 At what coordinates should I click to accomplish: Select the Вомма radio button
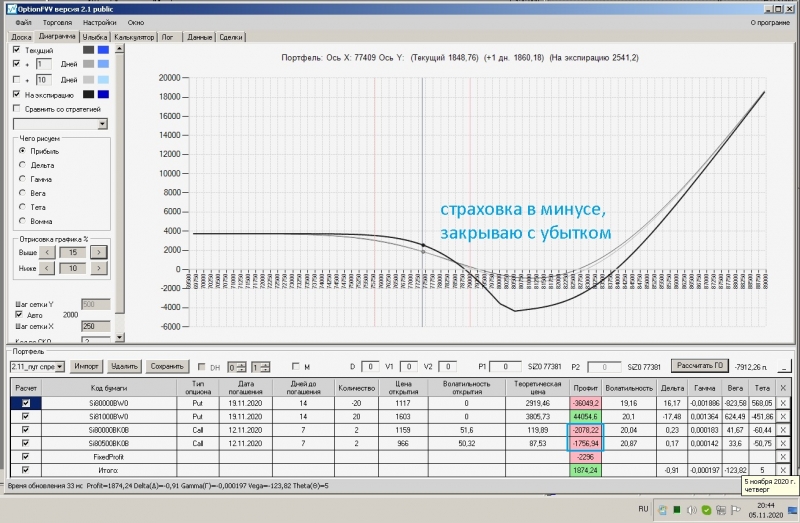pos(22,221)
